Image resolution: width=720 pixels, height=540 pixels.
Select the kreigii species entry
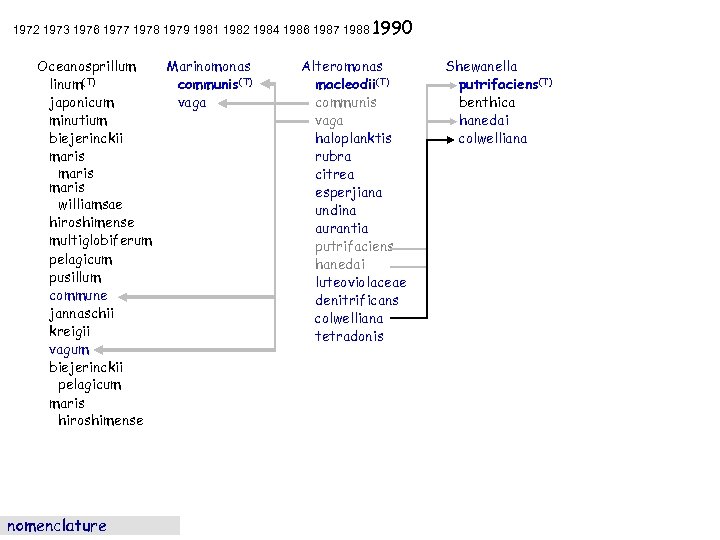71,331
